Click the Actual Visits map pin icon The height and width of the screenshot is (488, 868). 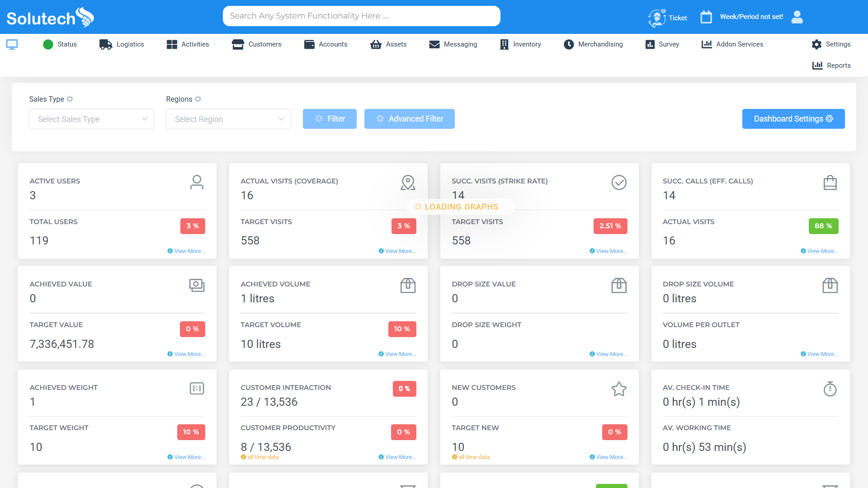408,183
